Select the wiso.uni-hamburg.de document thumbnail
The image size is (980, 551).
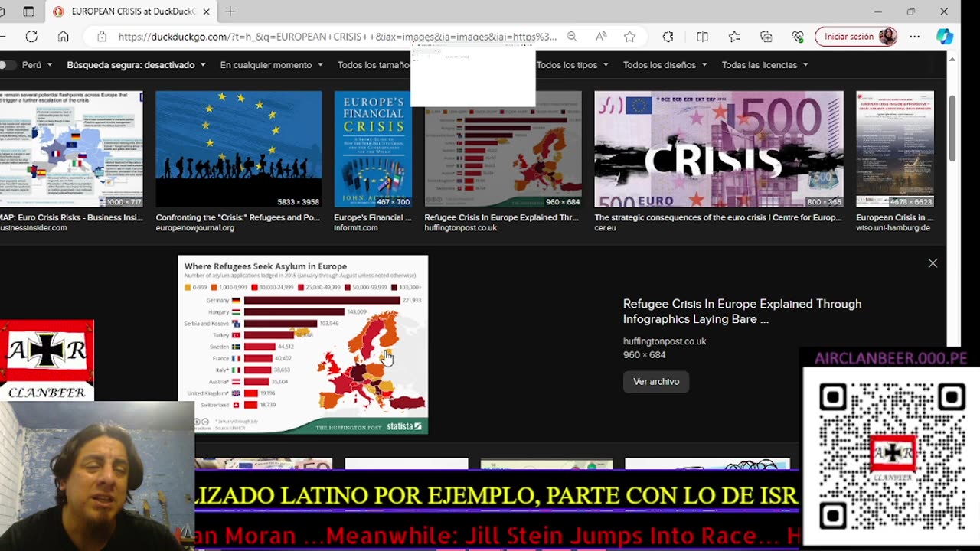[895, 149]
